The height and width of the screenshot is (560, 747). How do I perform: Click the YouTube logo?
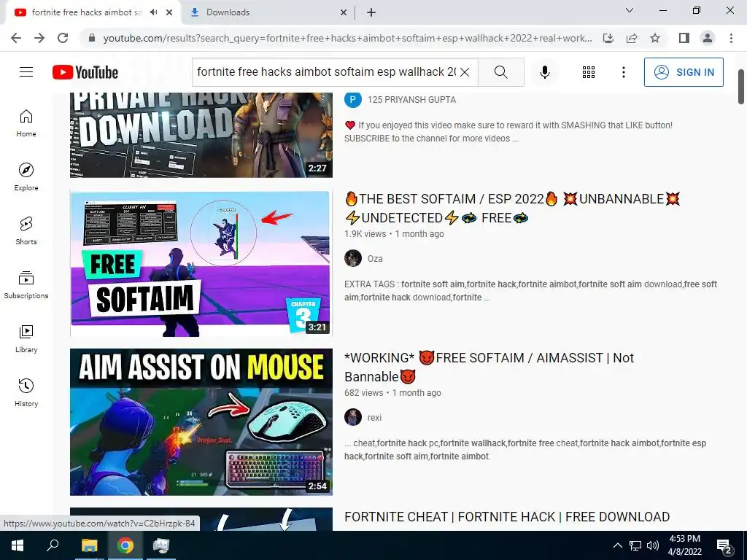coord(85,72)
